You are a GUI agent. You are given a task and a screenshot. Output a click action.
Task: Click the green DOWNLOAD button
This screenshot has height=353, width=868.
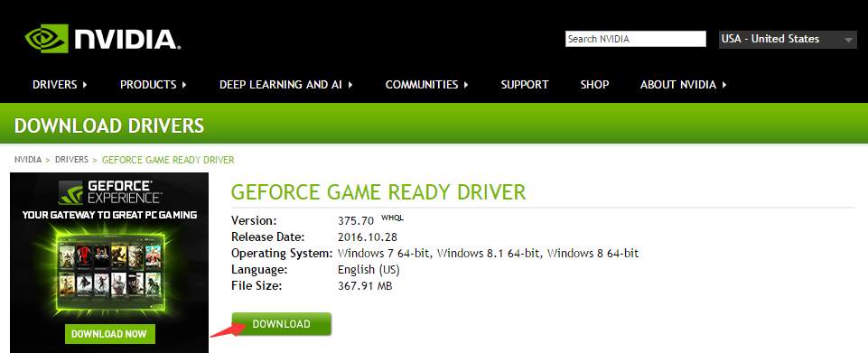pyautogui.click(x=281, y=324)
